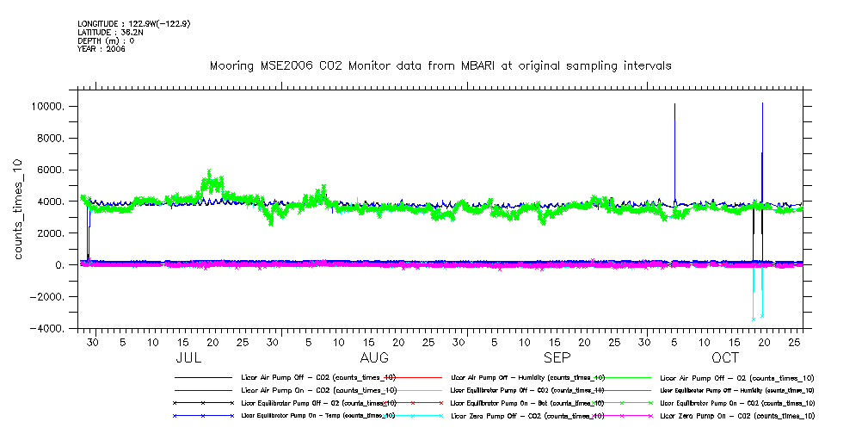Click the Licor Air Pump Off Humidity legend label

click(527, 377)
